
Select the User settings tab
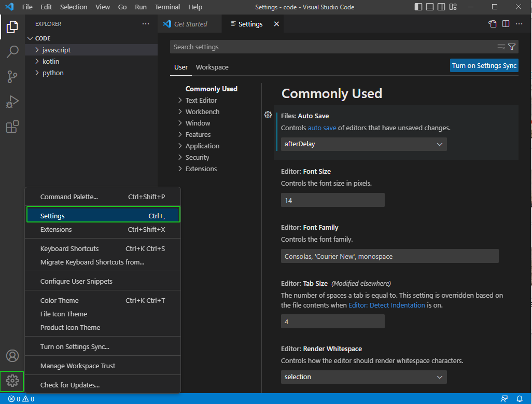tap(181, 67)
